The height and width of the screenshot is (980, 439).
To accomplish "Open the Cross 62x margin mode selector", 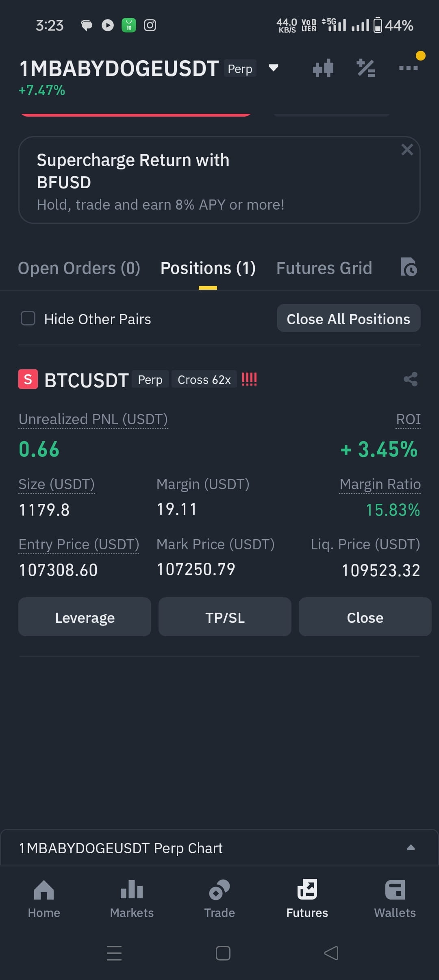I will pos(204,379).
